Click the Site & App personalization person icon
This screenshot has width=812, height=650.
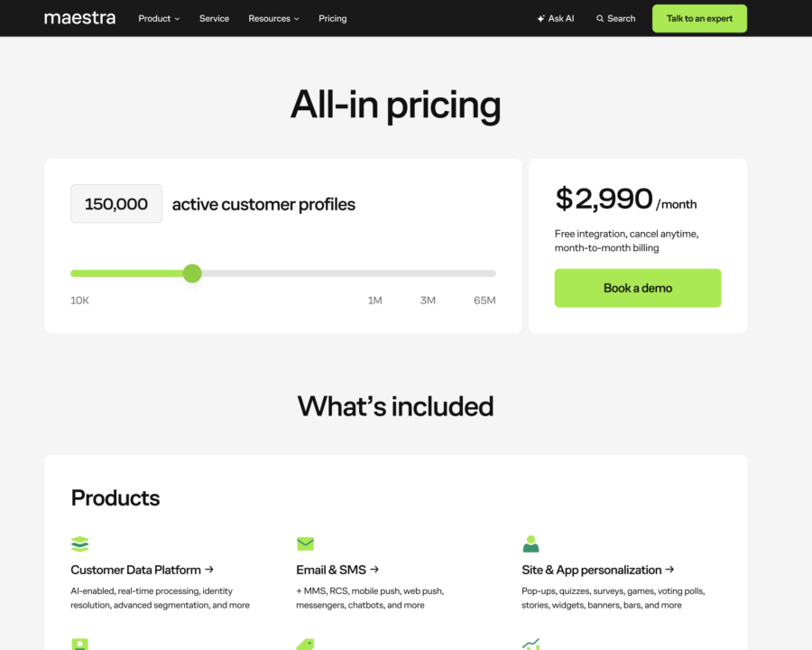[x=531, y=543]
